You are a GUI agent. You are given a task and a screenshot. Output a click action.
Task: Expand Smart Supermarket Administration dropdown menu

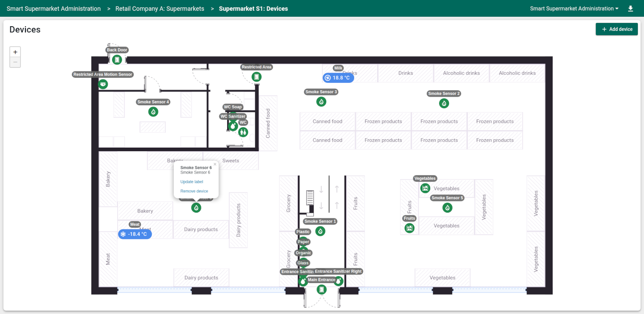574,9
